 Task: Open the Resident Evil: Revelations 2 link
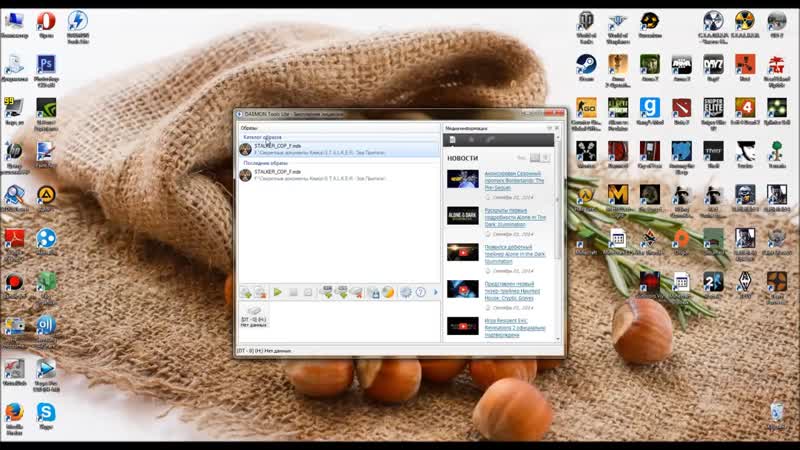[515, 328]
